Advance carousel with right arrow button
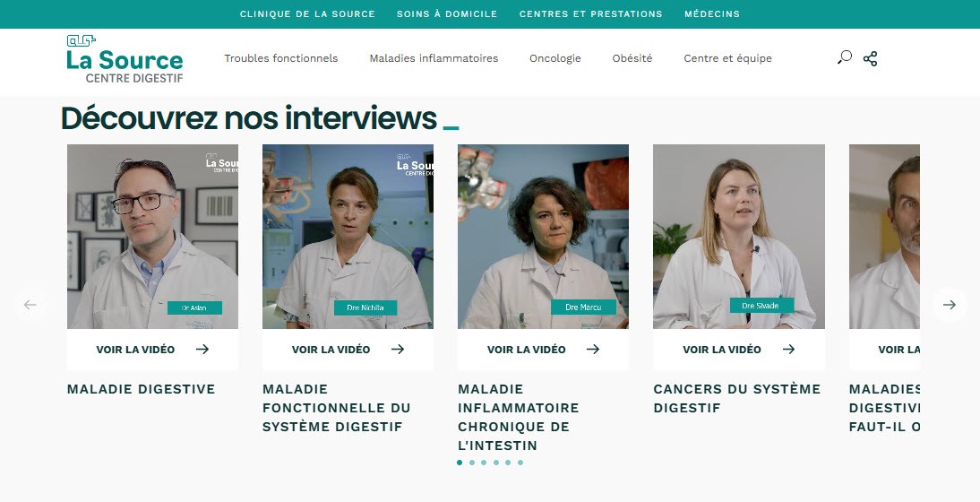 (x=950, y=305)
